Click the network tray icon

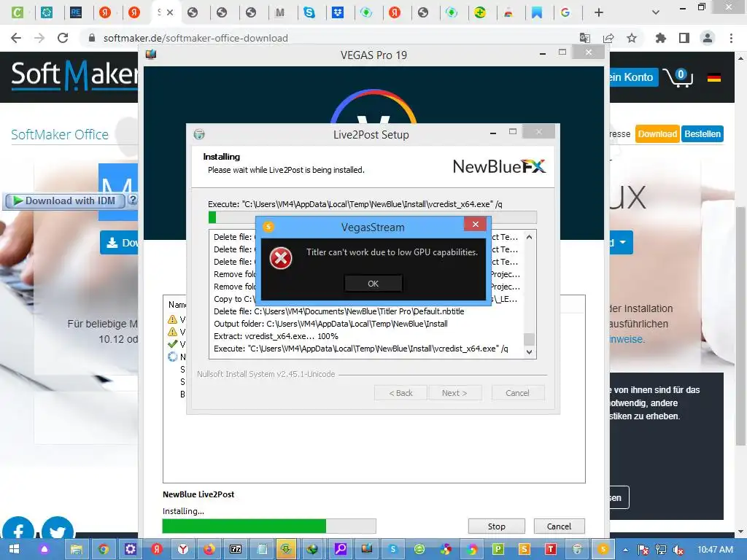pos(661,550)
